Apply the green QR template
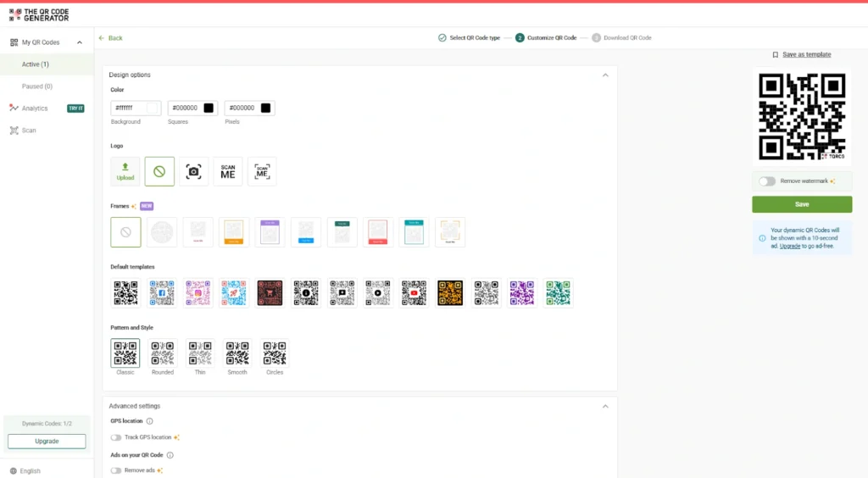Screen dimensions: 868x478 click(558, 292)
